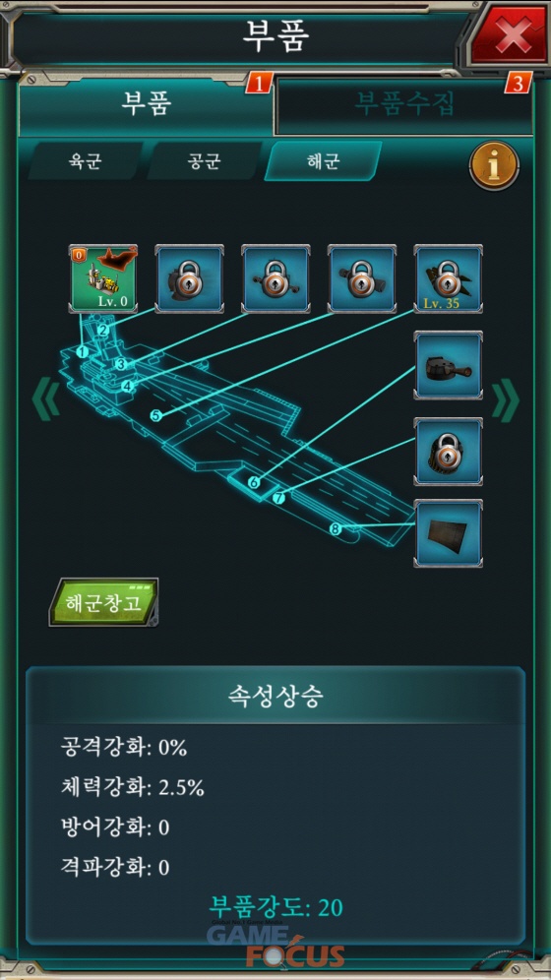Tap the third locked slot in top row
Image resolution: width=551 pixels, height=980 pixels.
click(x=275, y=278)
